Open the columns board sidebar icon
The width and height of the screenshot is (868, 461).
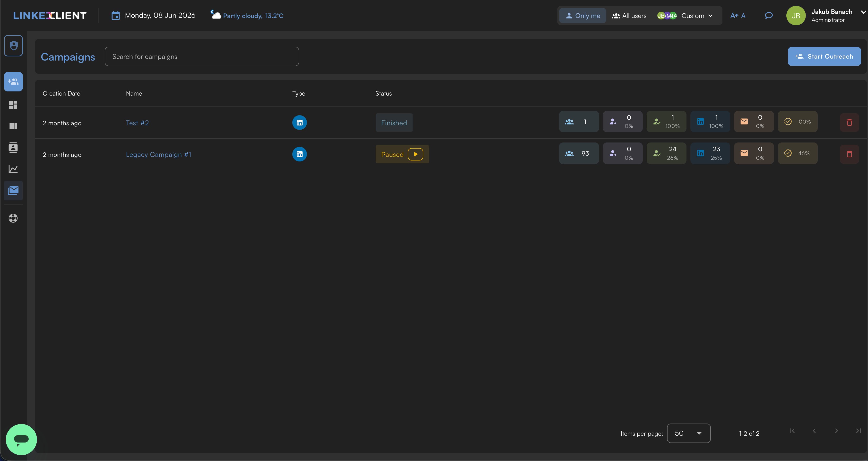[13, 126]
